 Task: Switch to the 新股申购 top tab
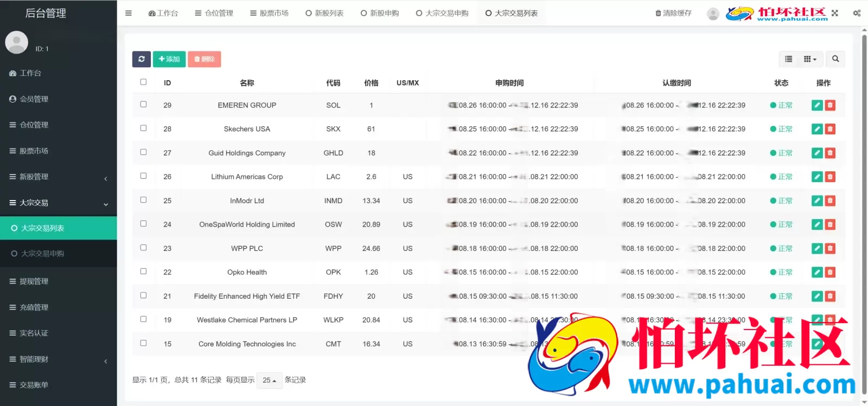380,13
